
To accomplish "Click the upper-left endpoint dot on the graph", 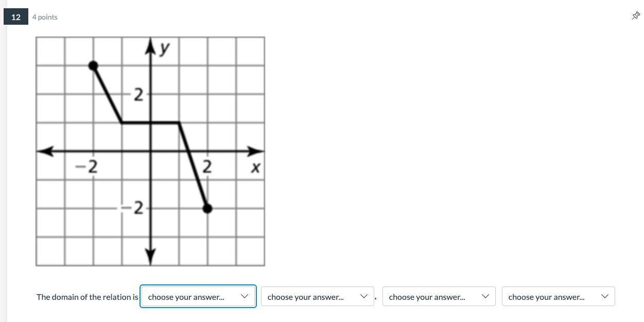I will pos(93,65).
